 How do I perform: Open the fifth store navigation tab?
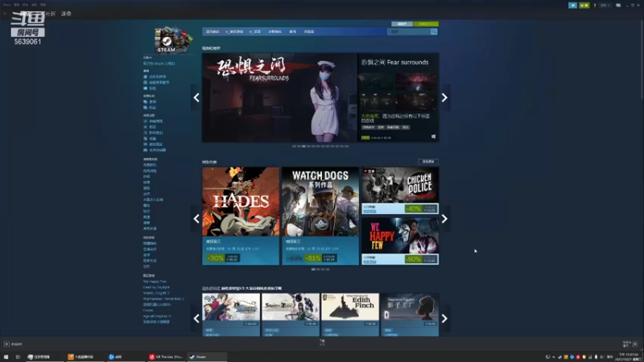point(292,31)
